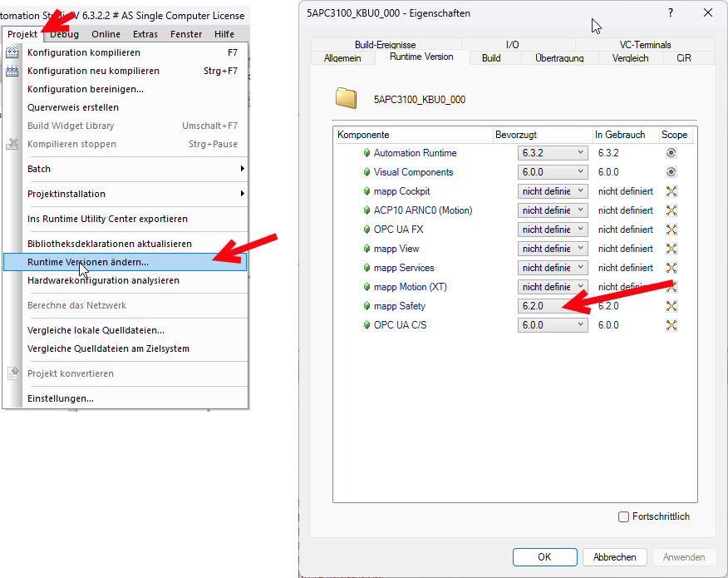This screenshot has height=578, width=728.
Task: Click mapp View component icon
Action: coord(366,249)
